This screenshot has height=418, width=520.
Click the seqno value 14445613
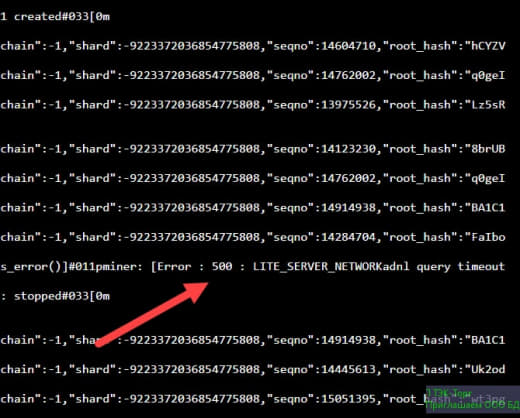(x=349, y=369)
